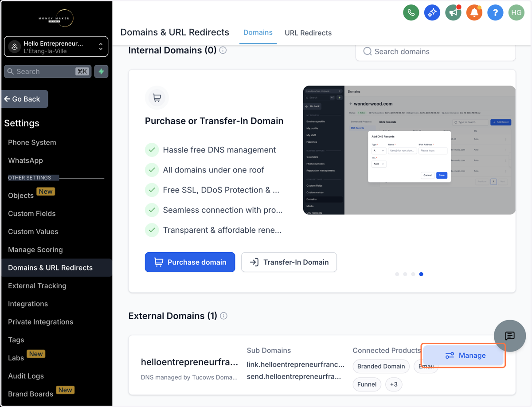
Task: Click the Funnel product chip
Action: coord(367,384)
